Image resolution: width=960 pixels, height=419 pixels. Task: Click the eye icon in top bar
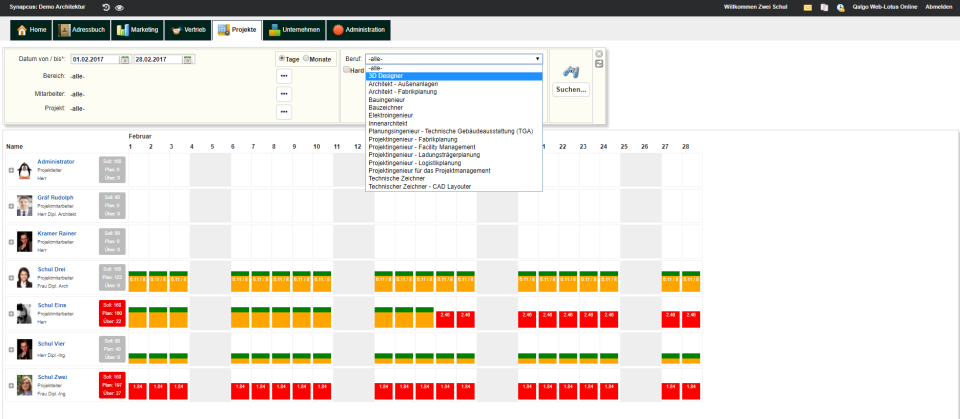(x=119, y=7)
